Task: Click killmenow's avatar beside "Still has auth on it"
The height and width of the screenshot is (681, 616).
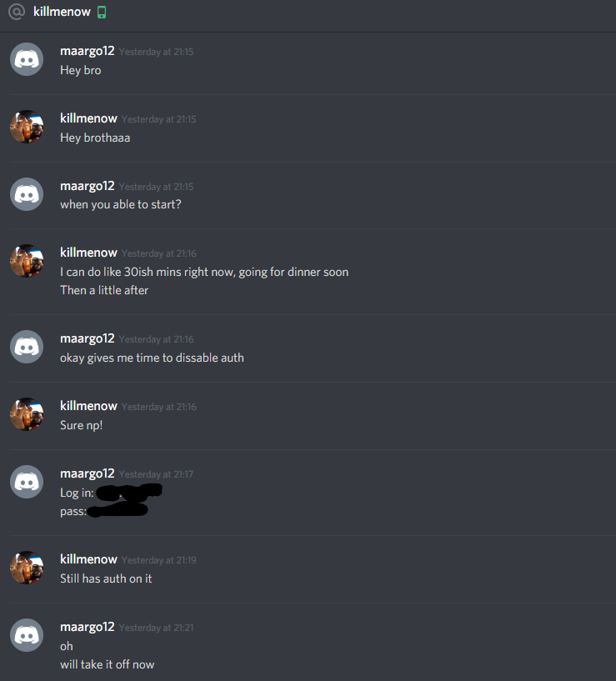Action: point(27,568)
